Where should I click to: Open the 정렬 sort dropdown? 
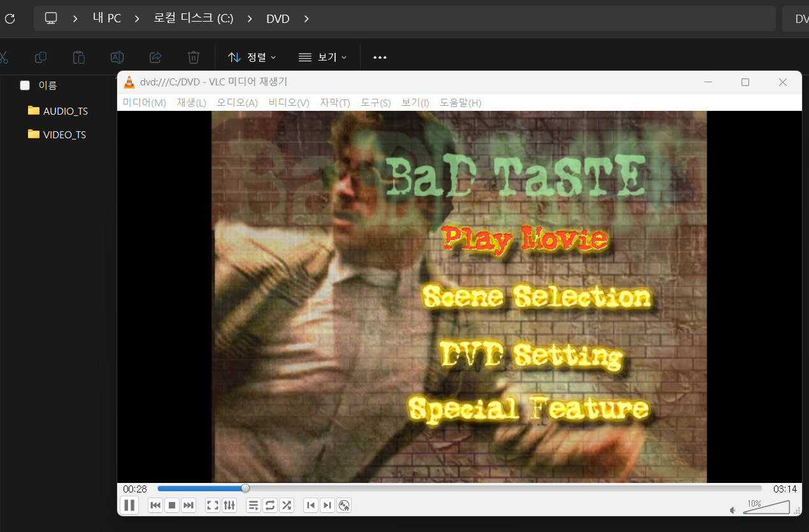pyautogui.click(x=252, y=57)
